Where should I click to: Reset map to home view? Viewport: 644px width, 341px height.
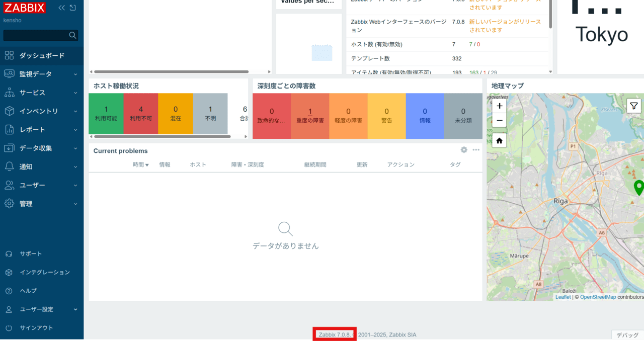click(499, 141)
